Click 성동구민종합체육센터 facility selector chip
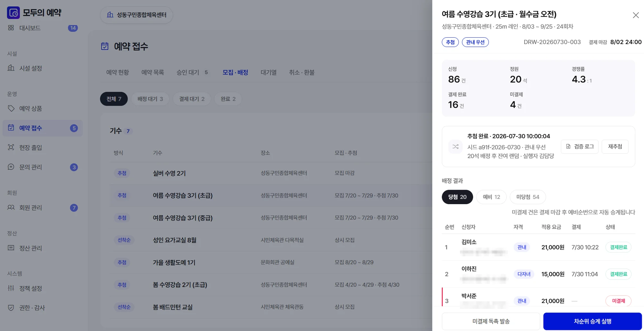Viewport: 644px width, 331px height. pos(137,15)
